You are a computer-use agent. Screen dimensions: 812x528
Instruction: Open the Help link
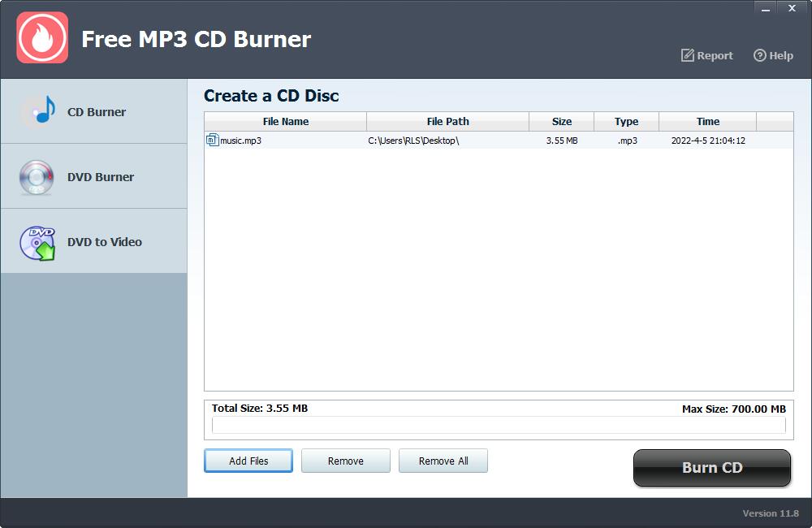pos(773,55)
